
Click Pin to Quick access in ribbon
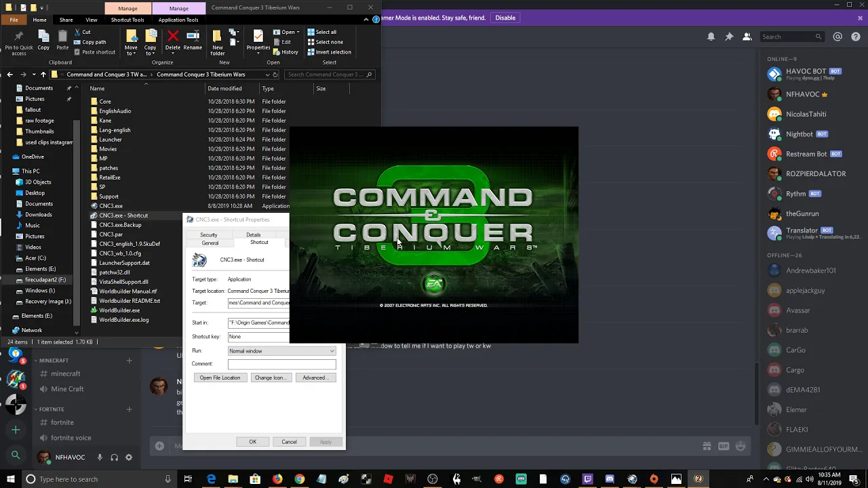point(19,42)
